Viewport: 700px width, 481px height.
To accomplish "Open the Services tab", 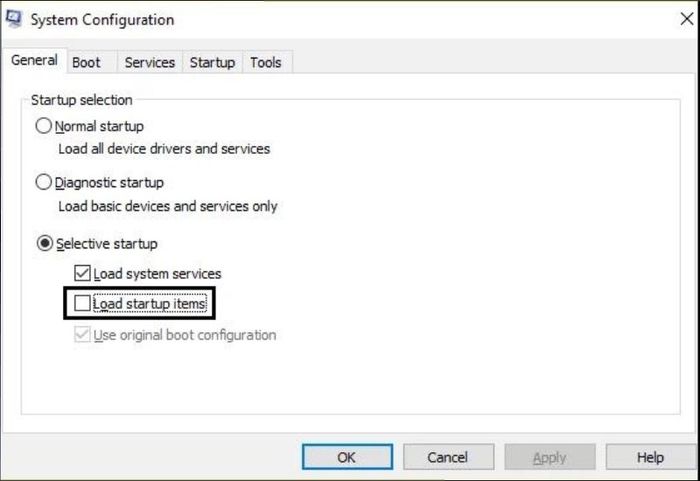I will point(150,63).
